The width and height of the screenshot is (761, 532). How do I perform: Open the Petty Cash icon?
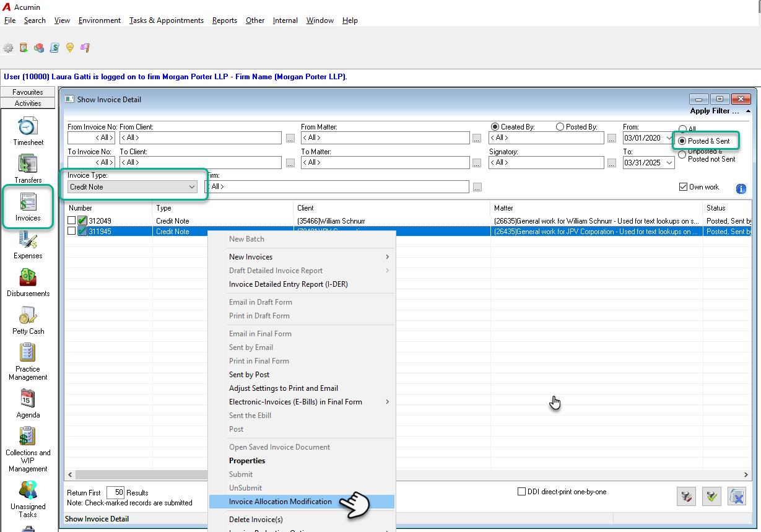[28, 316]
